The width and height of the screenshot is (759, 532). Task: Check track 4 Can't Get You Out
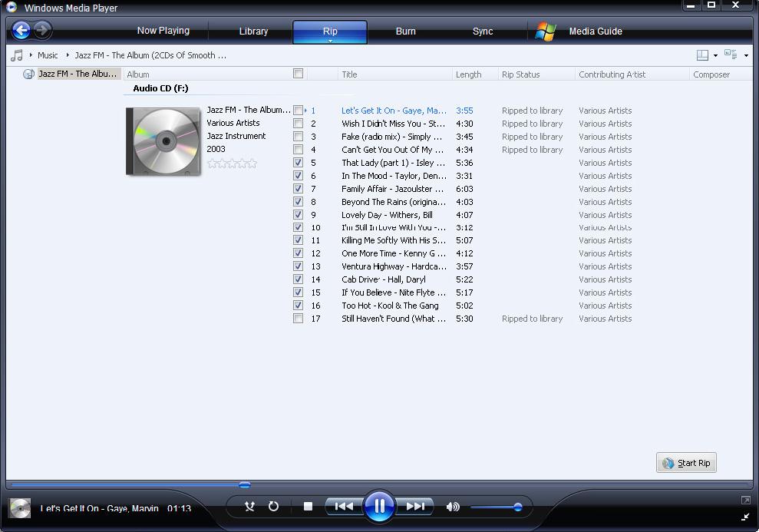pos(299,150)
